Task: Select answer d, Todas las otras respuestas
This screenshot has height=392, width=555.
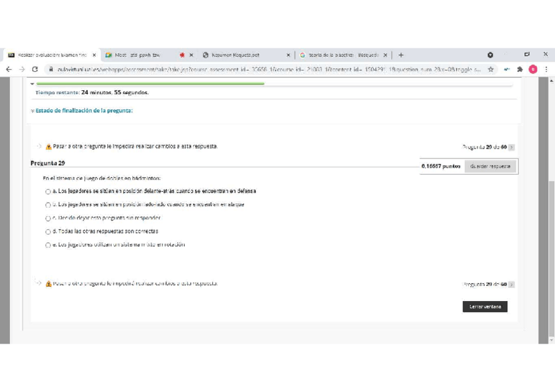Action: click(x=48, y=232)
